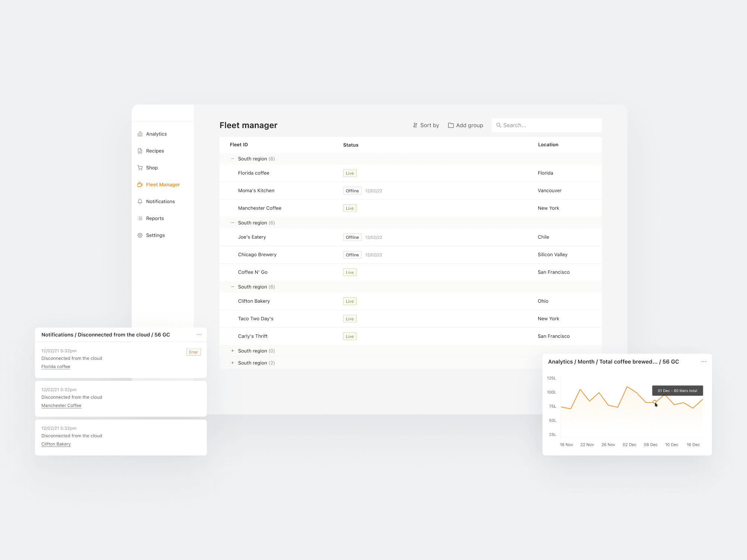The image size is (747, 560).
Task: Click the Analytics bar chart icon
Action: [x=140, y=134]
